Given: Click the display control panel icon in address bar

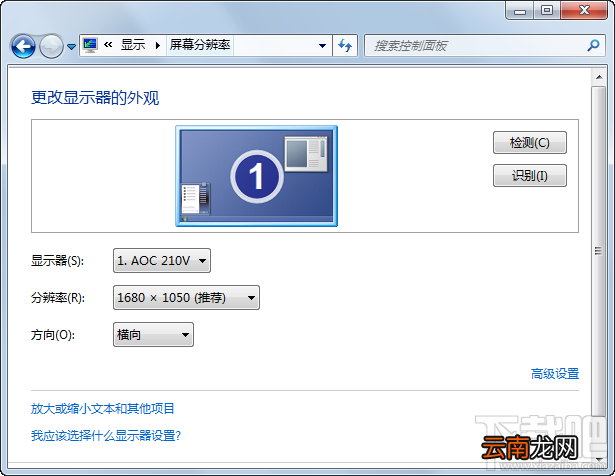Looking at the screenshot, I should 90,45.
